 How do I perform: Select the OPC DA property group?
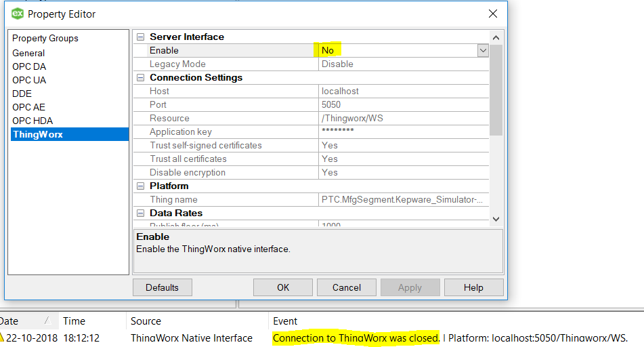point(29,66)
